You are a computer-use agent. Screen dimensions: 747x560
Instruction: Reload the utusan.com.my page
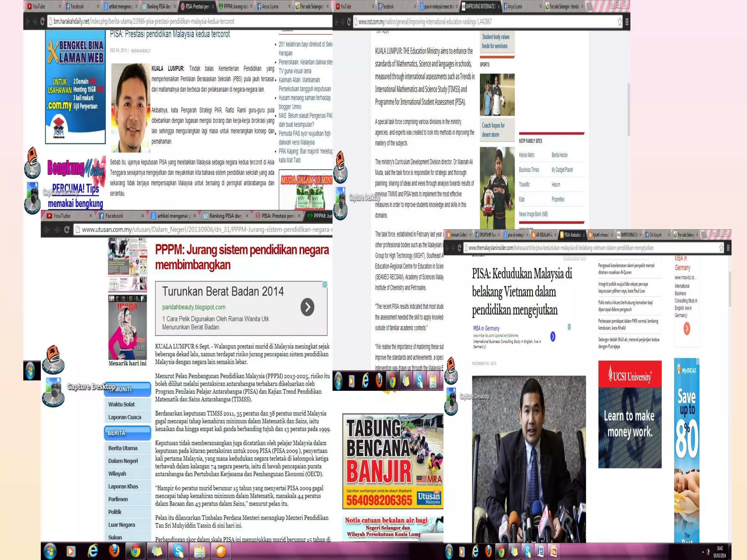tap(67, 230)
